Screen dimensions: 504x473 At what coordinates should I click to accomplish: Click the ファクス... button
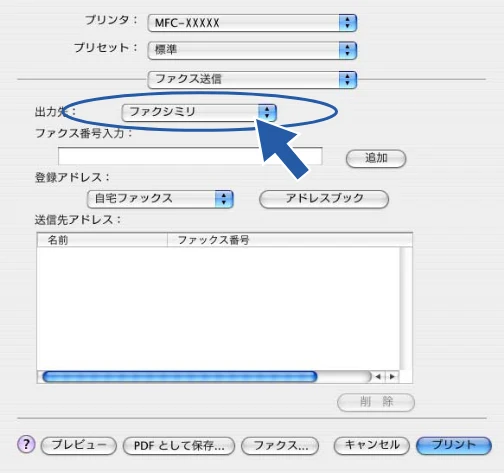280,446
